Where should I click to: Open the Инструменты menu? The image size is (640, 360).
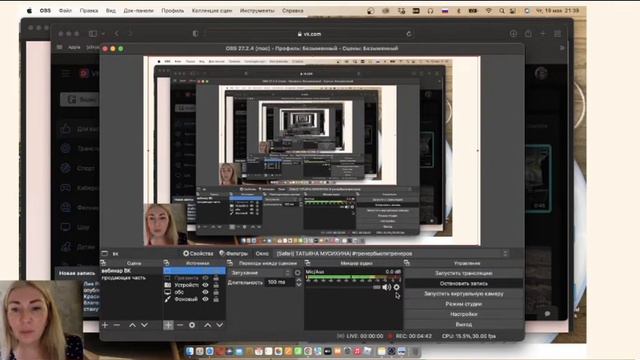click(257, 11)
